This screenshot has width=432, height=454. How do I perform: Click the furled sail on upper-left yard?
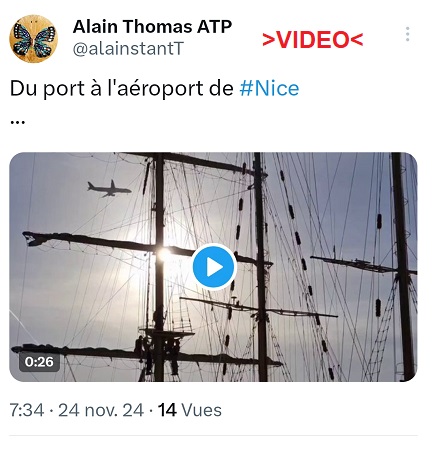[x=87, y=241]
